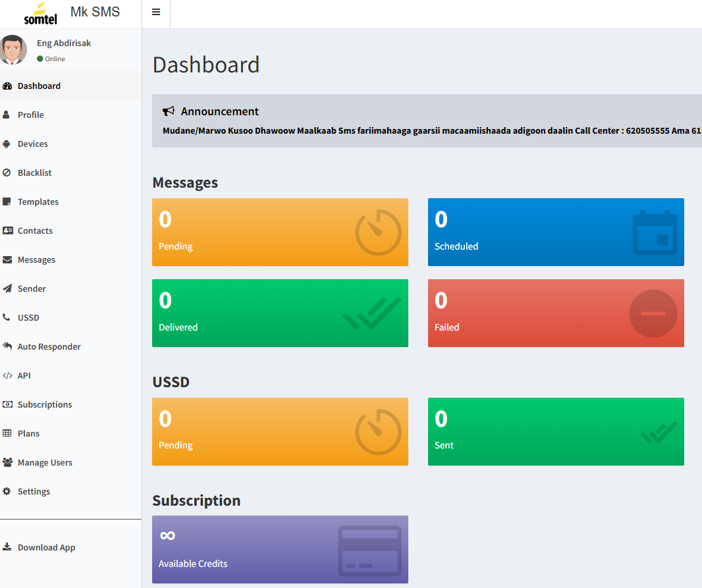Open the Delivered messages green card
This screenshot has width=702, height=588.
(280, 313)
